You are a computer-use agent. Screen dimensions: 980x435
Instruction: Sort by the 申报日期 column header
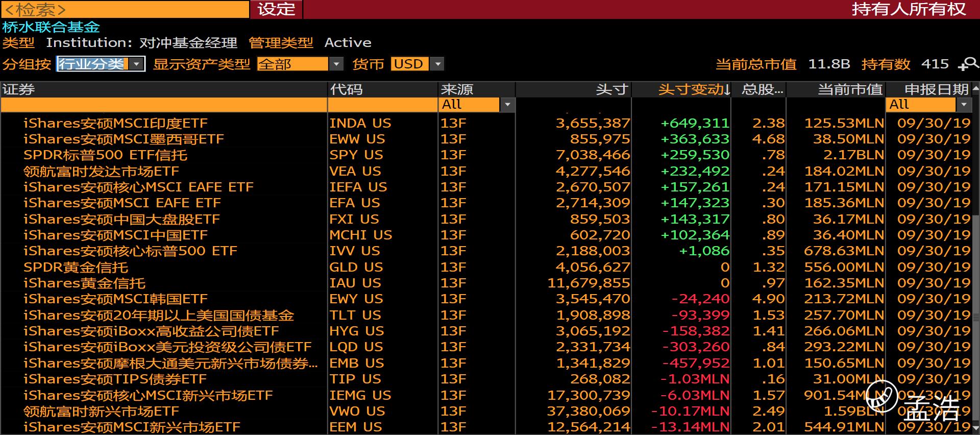(928, 89)
